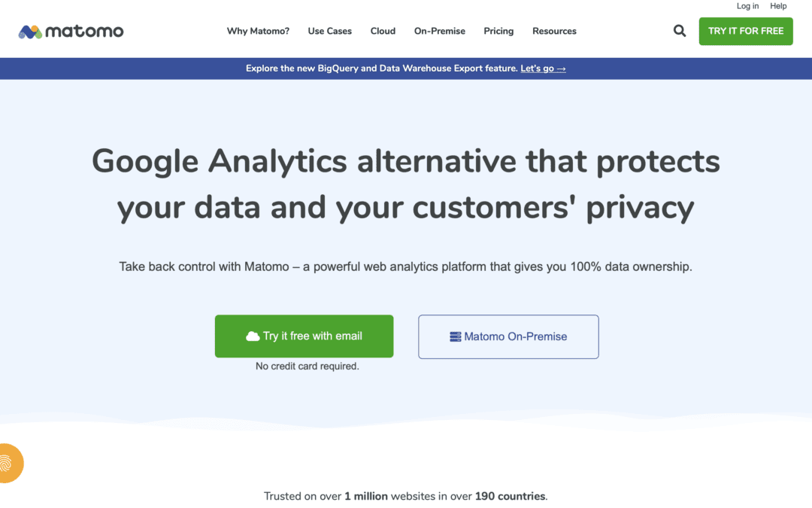Open search with the magnifying glass icon
Screen dimensions: 812x508
coord(680,31)
